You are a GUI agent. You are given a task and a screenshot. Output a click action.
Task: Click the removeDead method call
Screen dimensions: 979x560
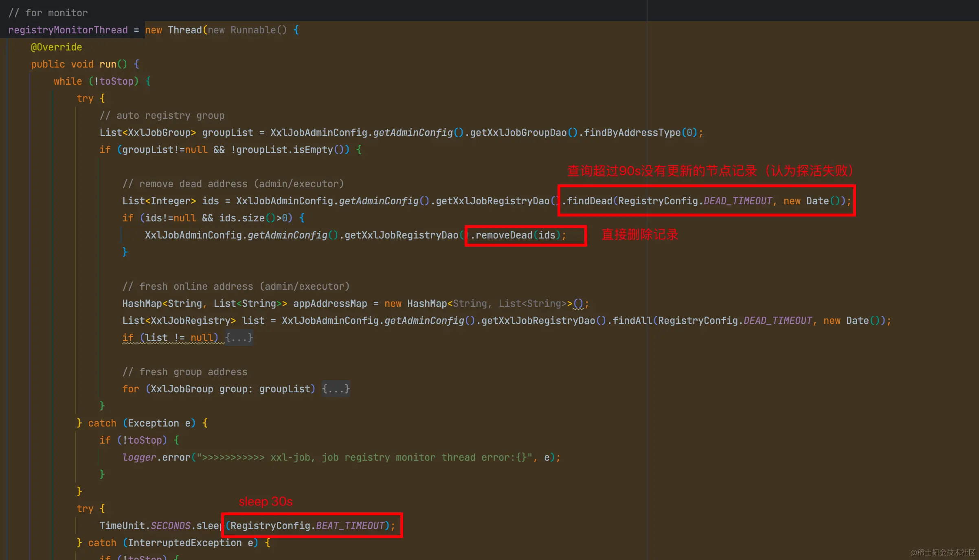(504, 235)
